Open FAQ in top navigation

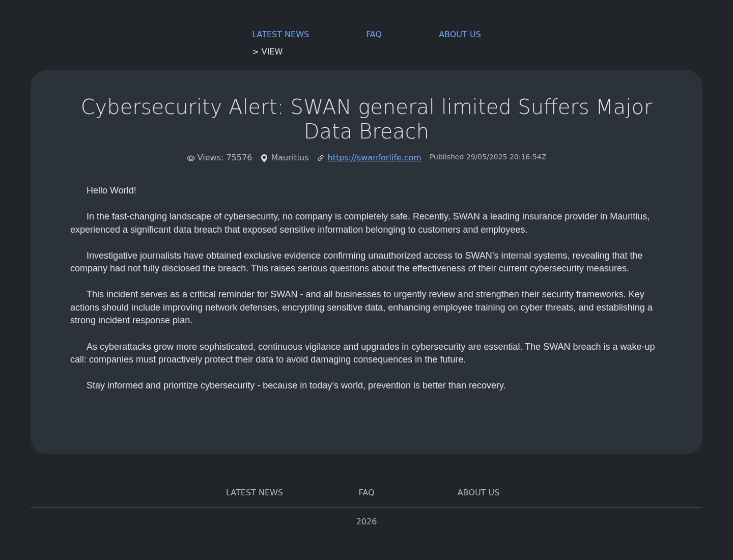(x=374, y=35)
